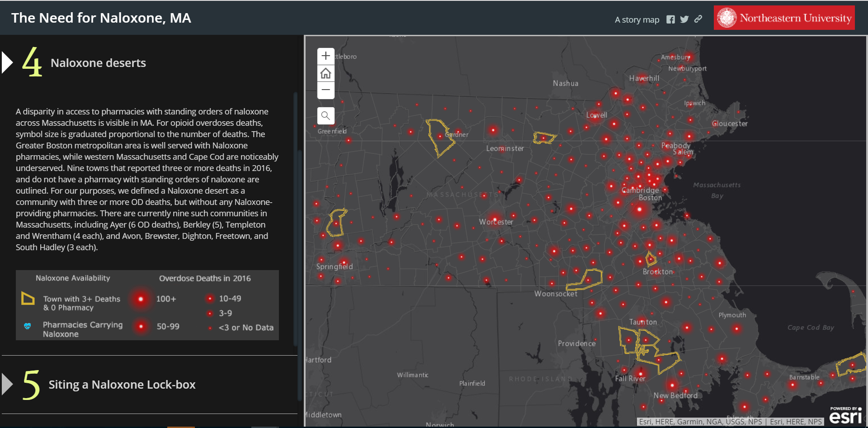Select Naloxone deserts section heading

[x=98, y=63]
